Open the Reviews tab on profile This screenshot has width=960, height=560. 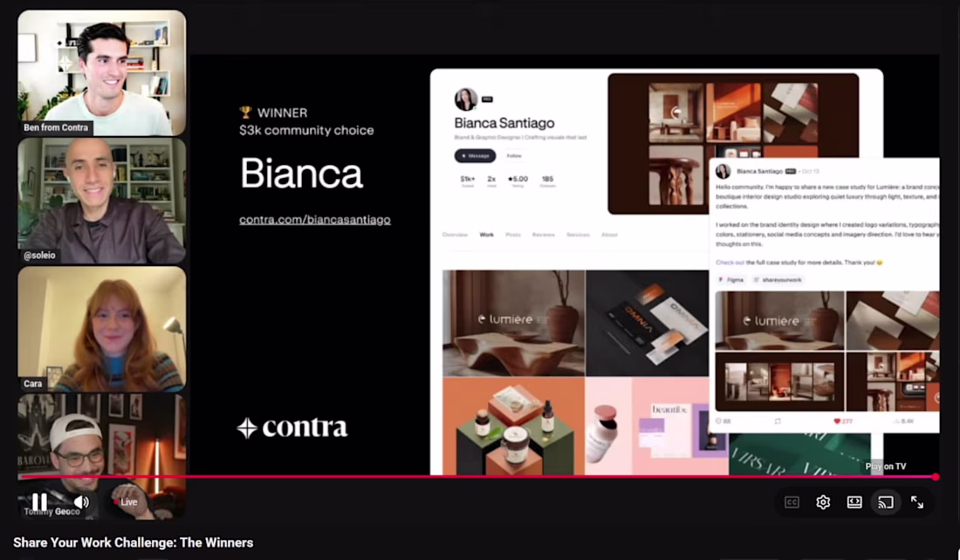click(543, 235)
